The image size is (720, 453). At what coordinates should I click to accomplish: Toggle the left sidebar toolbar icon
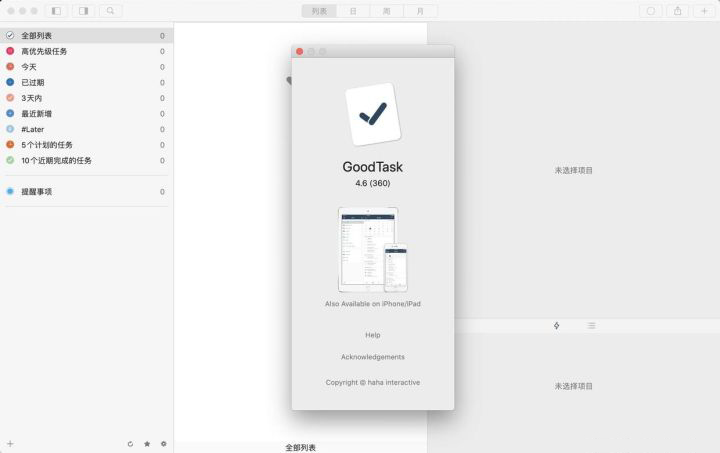click(56, 11)
